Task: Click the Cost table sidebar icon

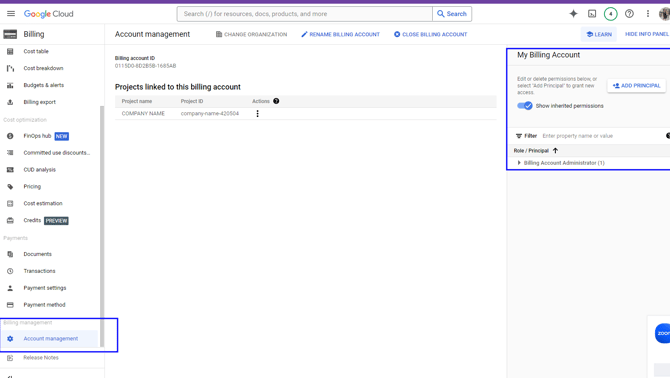Action: tap(10, 51)
